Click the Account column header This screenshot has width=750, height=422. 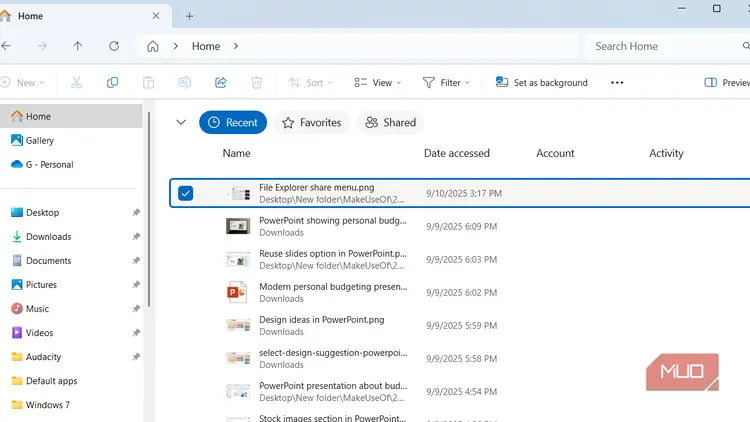coord(555,153)
